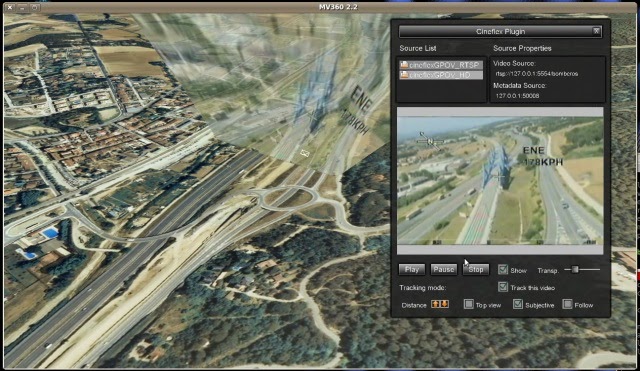Click the video preview in Cineflex Plugin
The image size is (640, 371).
click(x=500, y=181)
